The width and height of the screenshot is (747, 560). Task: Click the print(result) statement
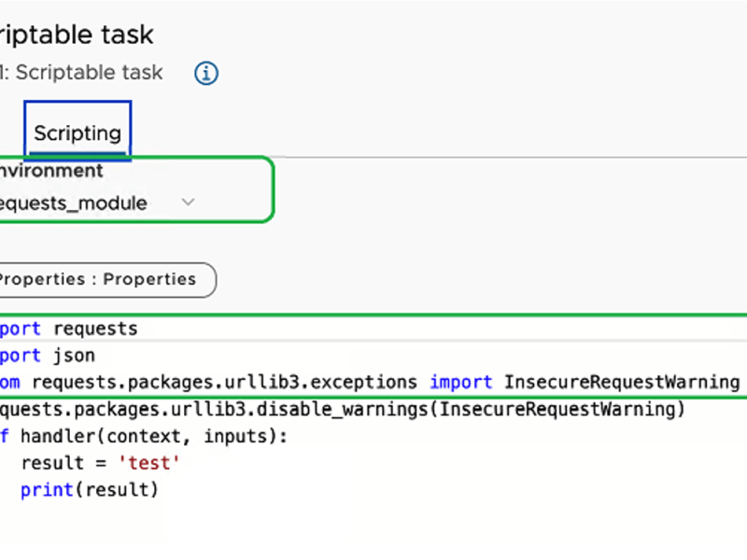pos(89,489)
